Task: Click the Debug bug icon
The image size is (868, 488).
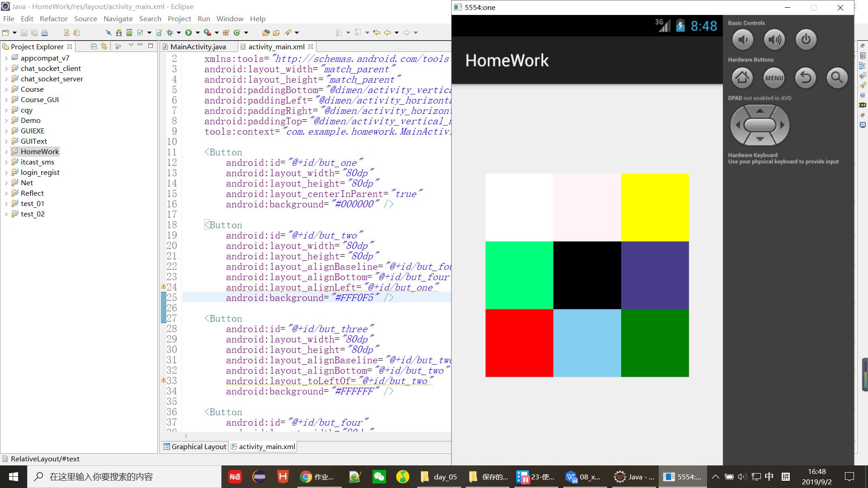Action: (170, 33)
